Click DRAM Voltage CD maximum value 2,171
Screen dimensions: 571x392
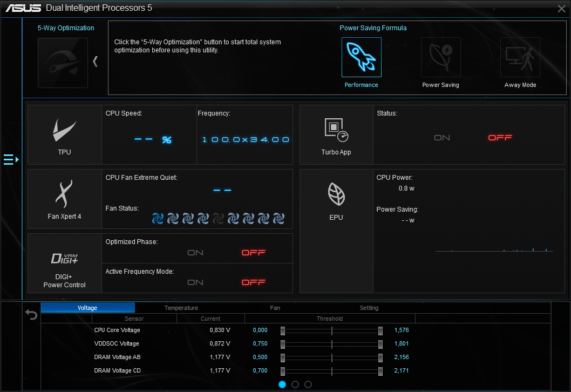(x=402, y=370)
